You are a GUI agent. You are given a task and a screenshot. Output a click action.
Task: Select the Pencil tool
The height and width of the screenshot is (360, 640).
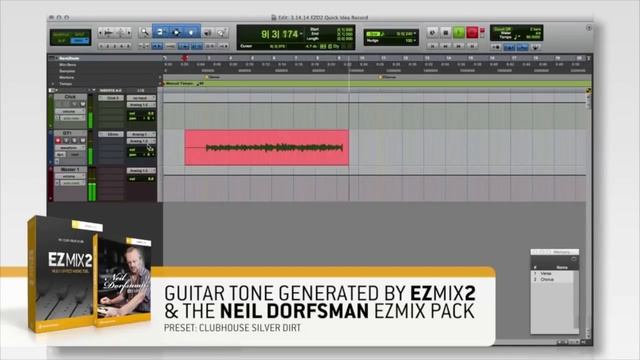[221, 33]
